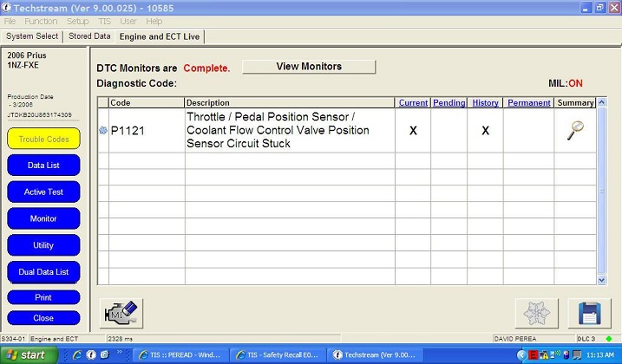Viewport: 622px width, 364px height.
Task: Restore down the Techstream window
Action: click(599, 7)
